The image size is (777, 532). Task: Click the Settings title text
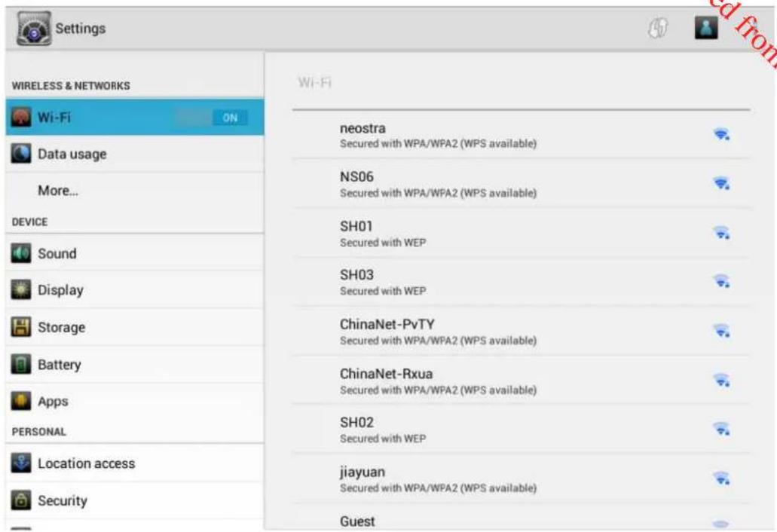tap(81, 28)
